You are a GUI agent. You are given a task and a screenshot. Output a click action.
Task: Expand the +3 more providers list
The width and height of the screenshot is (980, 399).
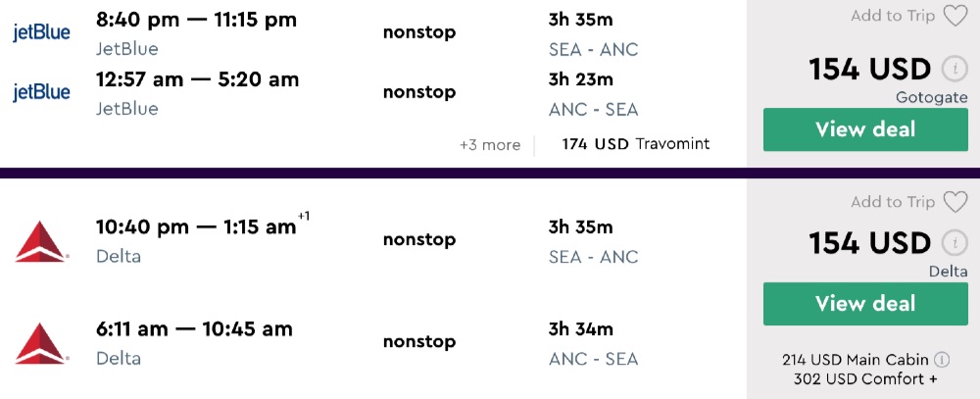[490, 144]
